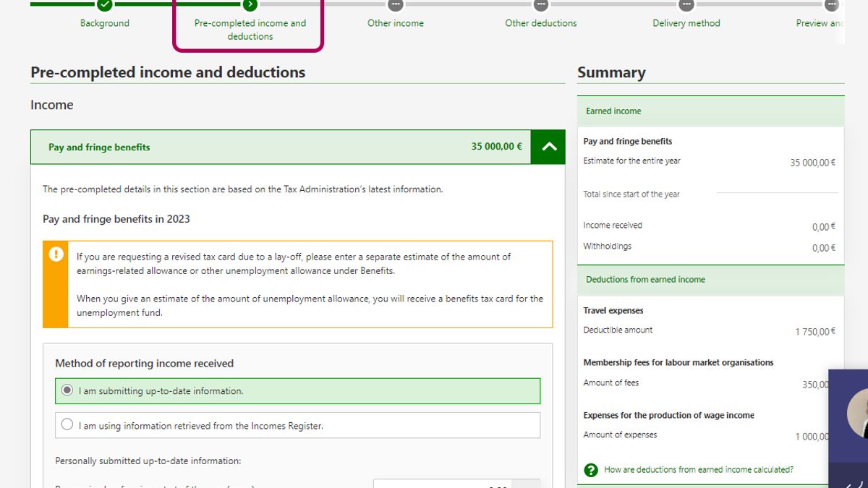This screenshot has width=868, height=488.
Task: Click the Earned income summary section header
Action: point(710,111)
